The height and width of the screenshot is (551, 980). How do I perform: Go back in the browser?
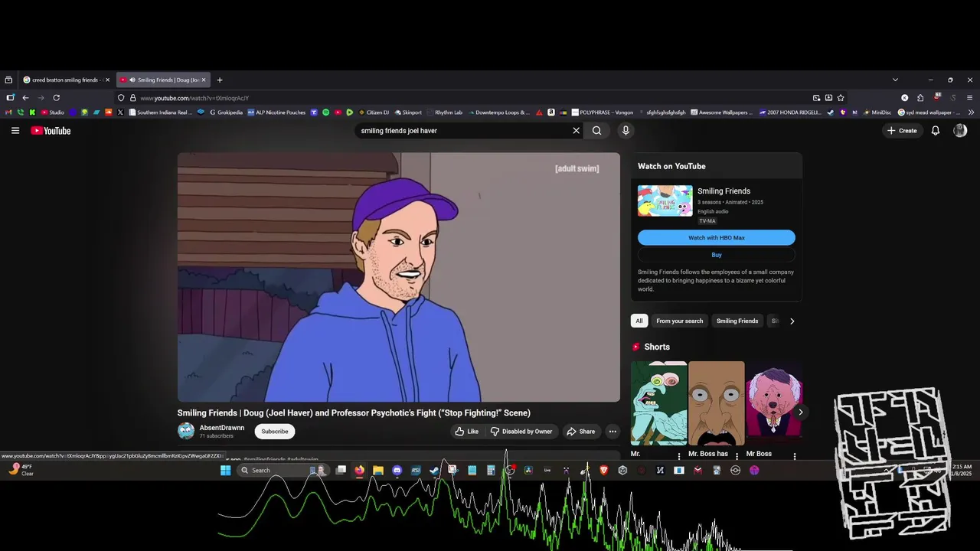click(25, 98)
